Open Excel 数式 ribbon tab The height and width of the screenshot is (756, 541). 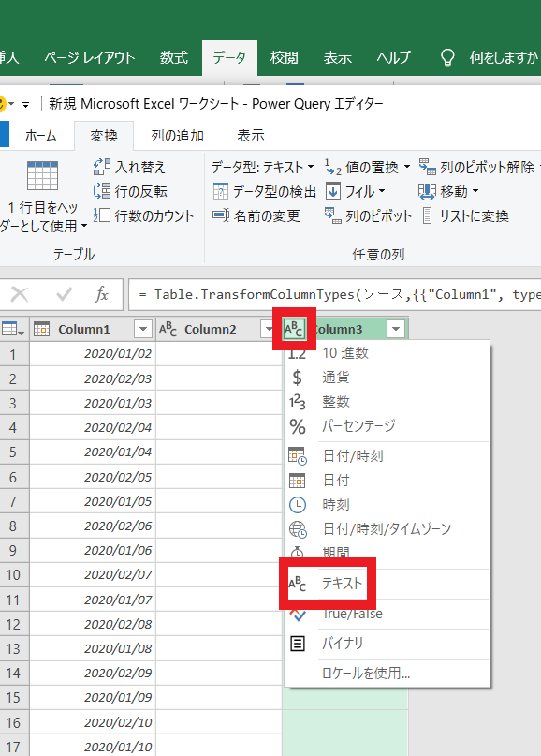click(x=174, y=58)
